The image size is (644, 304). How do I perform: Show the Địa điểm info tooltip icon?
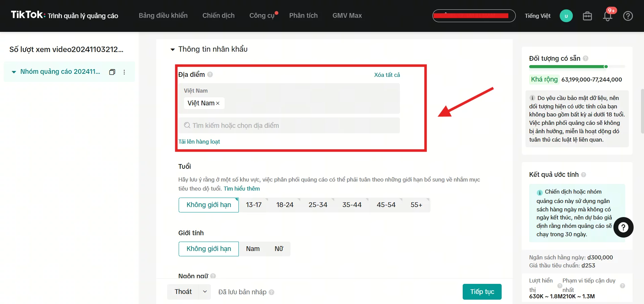tap(210, 74)
